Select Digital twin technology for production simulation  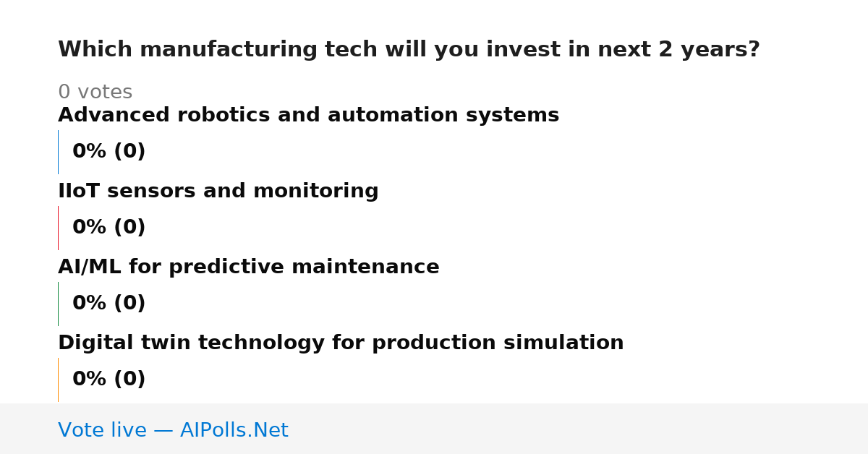click(341, 343)
